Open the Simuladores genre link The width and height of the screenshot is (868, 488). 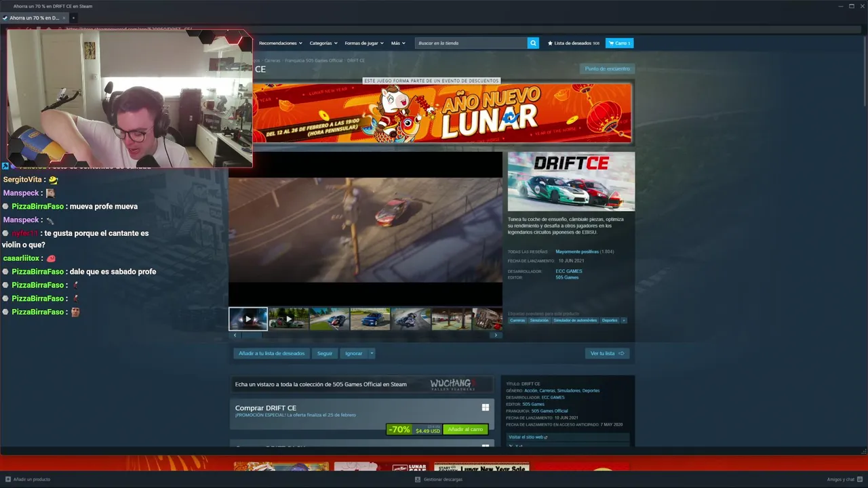coord(568,390)
